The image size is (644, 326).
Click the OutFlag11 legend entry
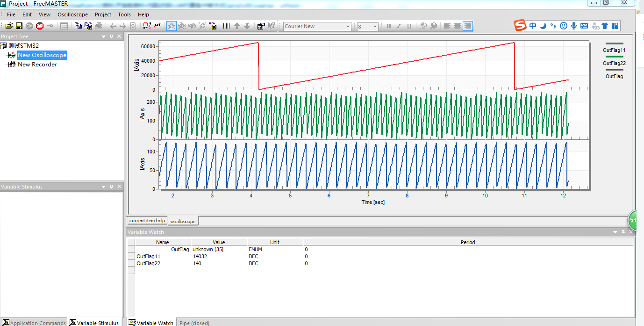coord(614,50)
